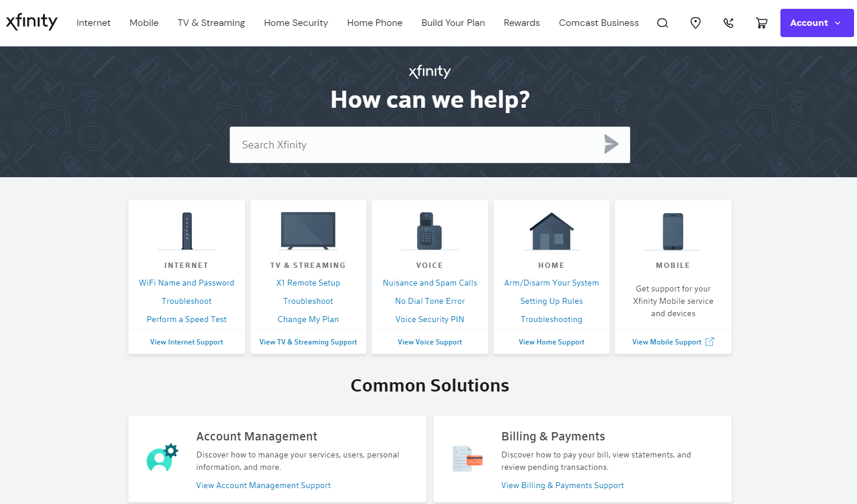Click the Xfinity logo in header
The image size is (857, 504).
tap(32, 22)
